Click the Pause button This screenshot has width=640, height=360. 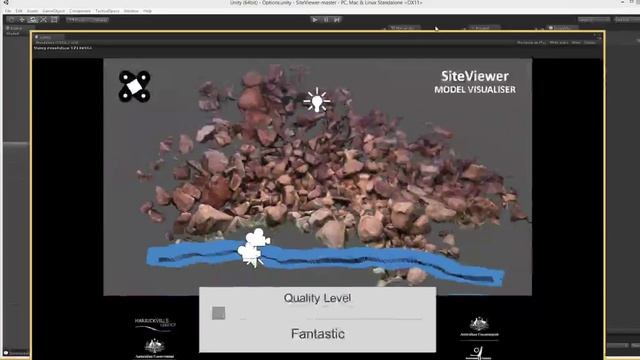(326, 20)
